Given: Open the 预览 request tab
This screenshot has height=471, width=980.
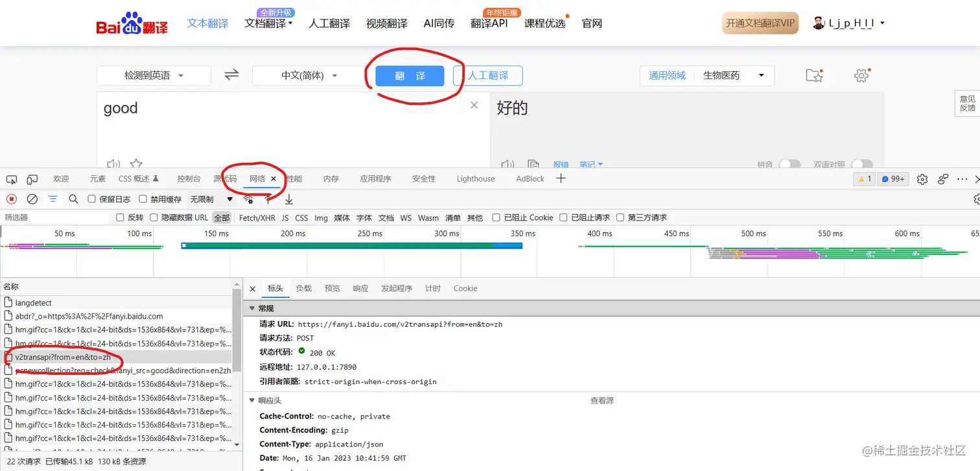Looking at the screenshot, I should pos(332,289).
